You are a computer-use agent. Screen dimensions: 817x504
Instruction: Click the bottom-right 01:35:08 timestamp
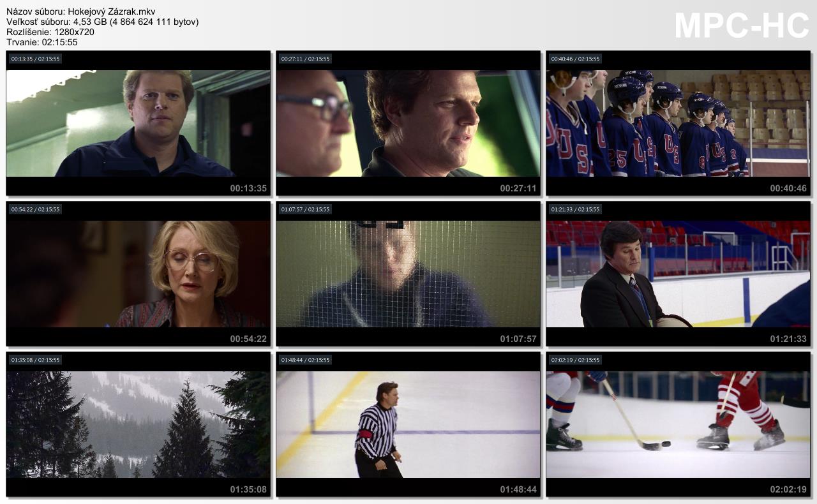(248, 489)
